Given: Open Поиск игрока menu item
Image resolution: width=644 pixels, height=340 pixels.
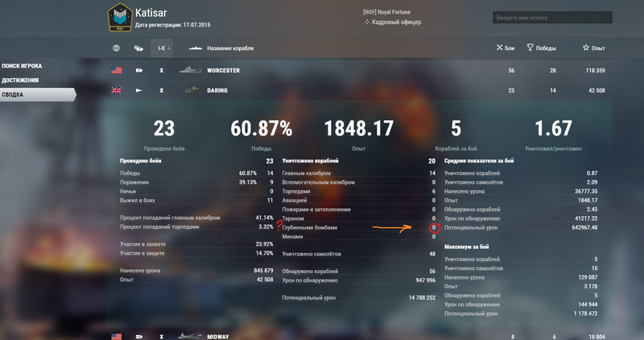Looking at the screenshot, I should pos(22,66).
